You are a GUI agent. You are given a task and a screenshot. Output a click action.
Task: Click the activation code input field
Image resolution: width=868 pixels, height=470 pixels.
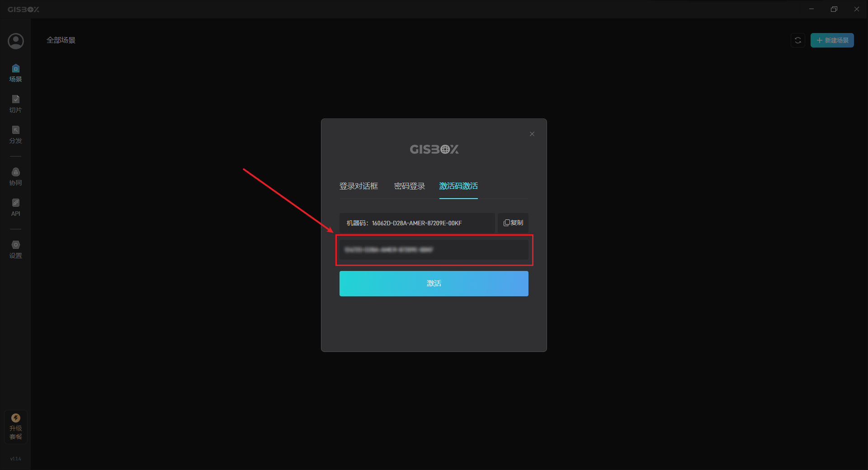pos(434,250)
